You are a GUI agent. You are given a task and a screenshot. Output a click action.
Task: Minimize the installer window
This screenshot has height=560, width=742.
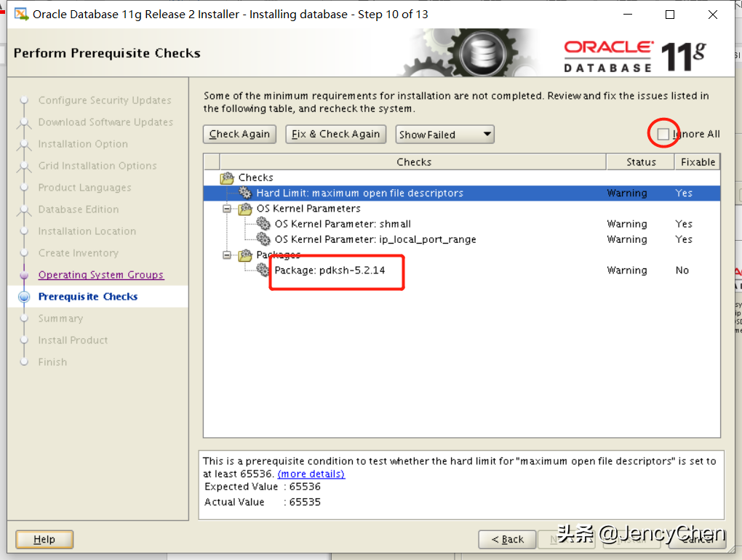(628, 15)
